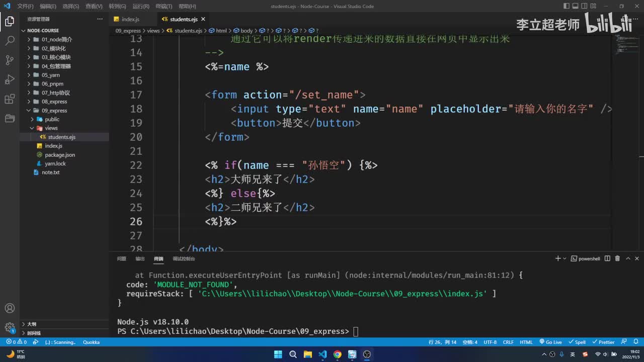The width and height of the screenshot is (644, 362).
Task: Open Explorer's more actions ellipsis
Action: tap(100, 19)
